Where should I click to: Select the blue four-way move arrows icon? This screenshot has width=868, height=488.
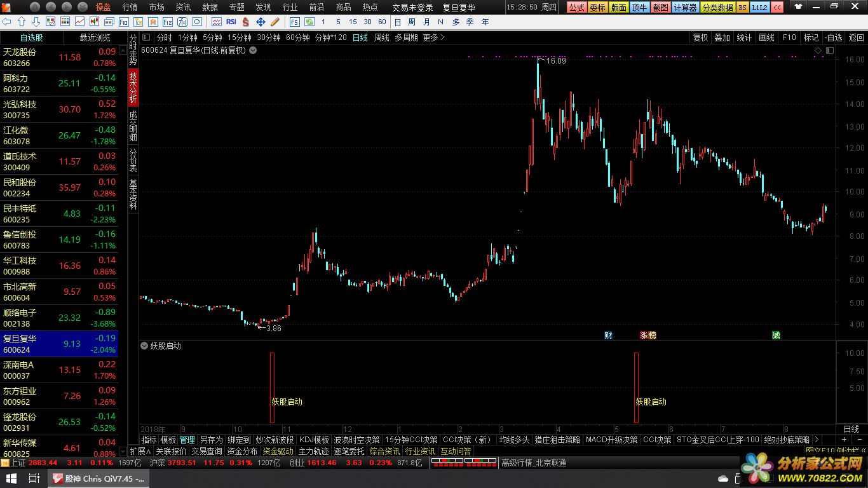261,22
